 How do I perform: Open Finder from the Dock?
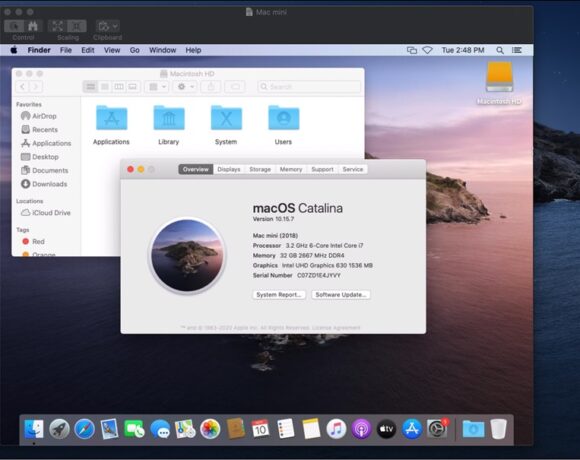[34, 429]
